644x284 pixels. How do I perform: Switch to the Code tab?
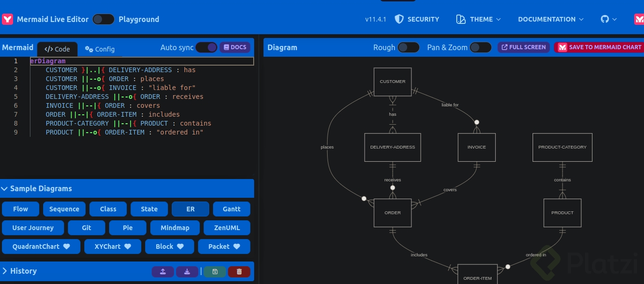tap(58, 49)
